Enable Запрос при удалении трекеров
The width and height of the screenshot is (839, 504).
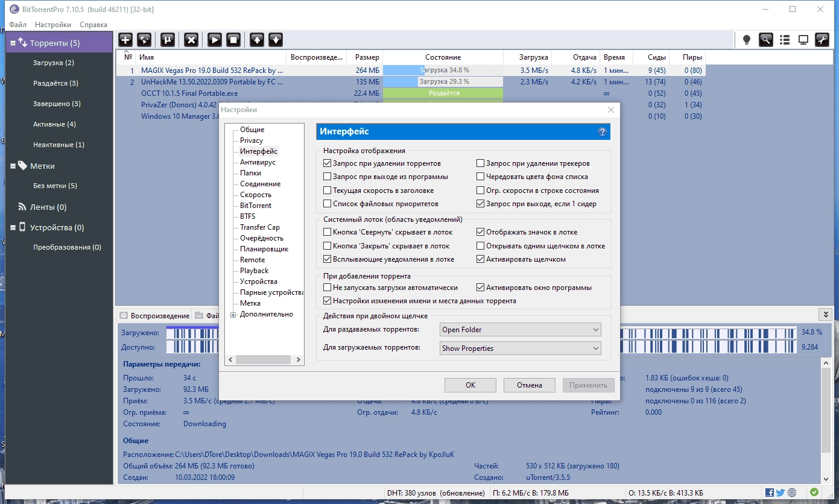tap(481, 163)
